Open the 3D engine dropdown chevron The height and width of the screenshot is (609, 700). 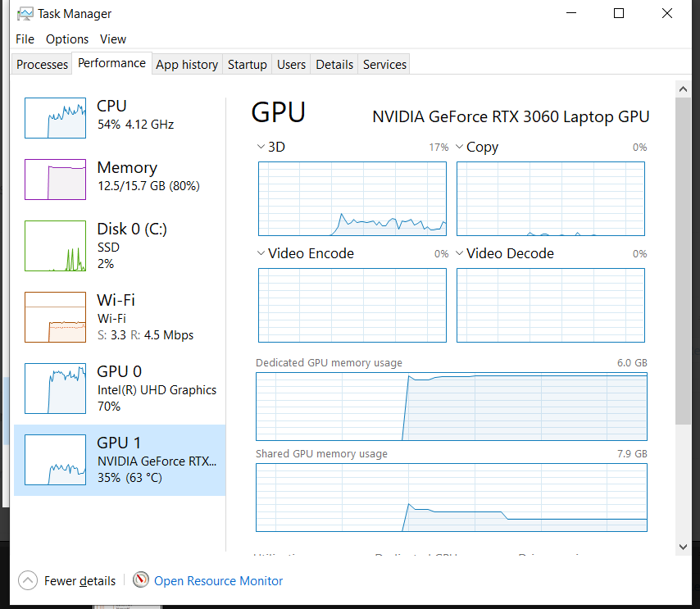pyautogui.click(x=261, y=147)
